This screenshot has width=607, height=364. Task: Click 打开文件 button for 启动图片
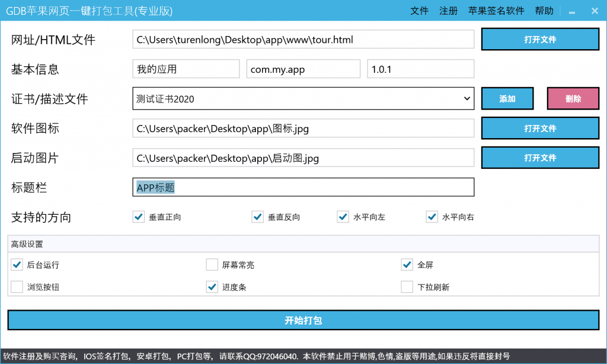coord(540,158)
